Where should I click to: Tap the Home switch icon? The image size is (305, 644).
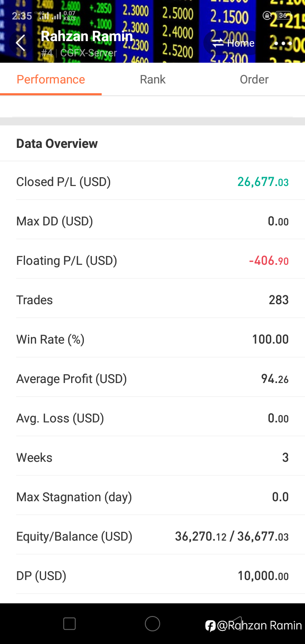click(x=218, y=43)
